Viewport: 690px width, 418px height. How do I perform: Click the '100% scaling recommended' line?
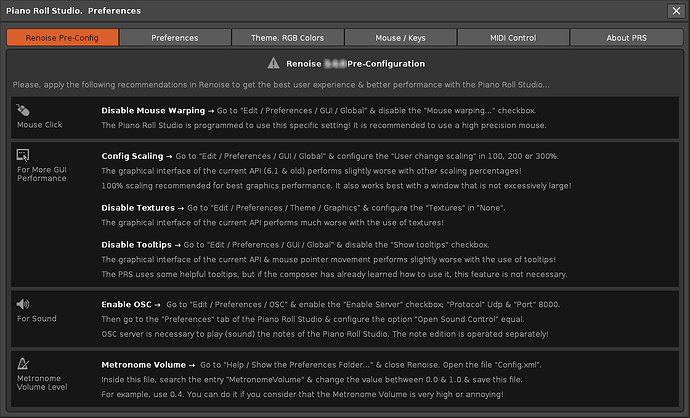click(x=336, y=186)
